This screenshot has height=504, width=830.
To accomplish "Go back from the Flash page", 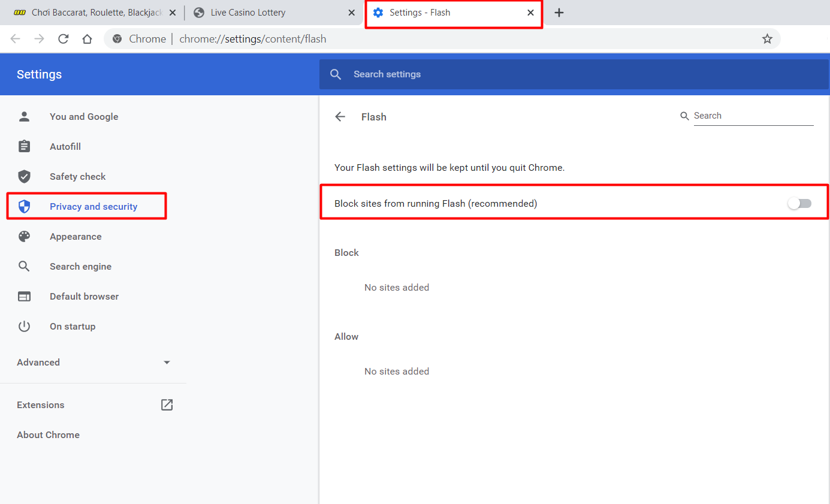I will (x=340, y=117).
